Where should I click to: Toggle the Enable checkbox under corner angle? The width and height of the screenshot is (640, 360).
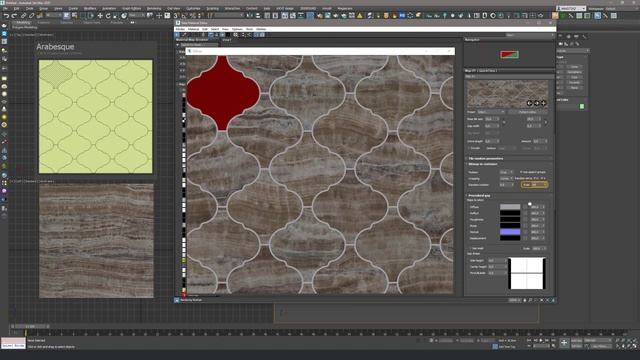[469, 148]
